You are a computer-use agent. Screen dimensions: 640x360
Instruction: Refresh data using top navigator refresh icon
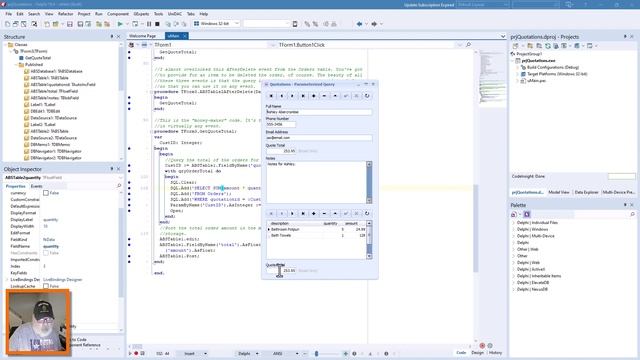(367, 96)
